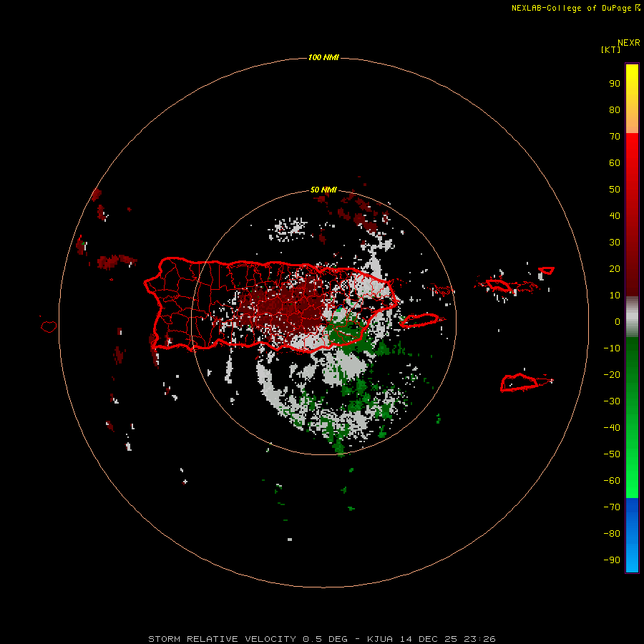Screen dimensions: 644x644
Task: Click the 30 value on the velocity scale
Action: pos(615,243)
